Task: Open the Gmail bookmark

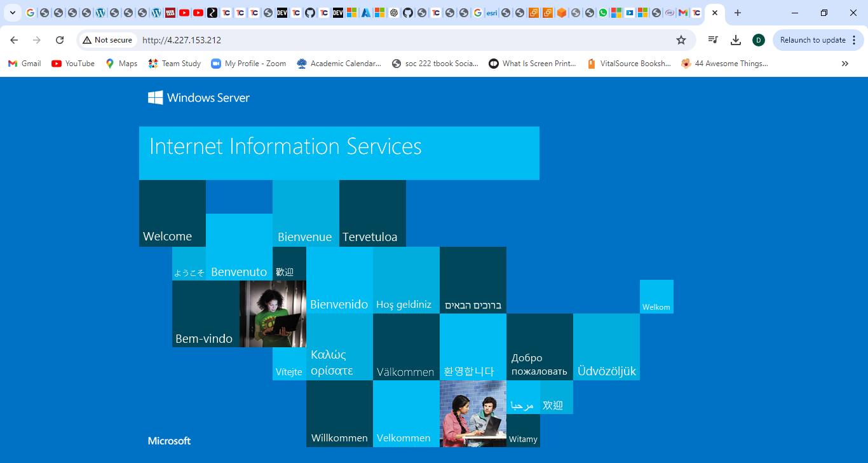Action: (24, 64)
